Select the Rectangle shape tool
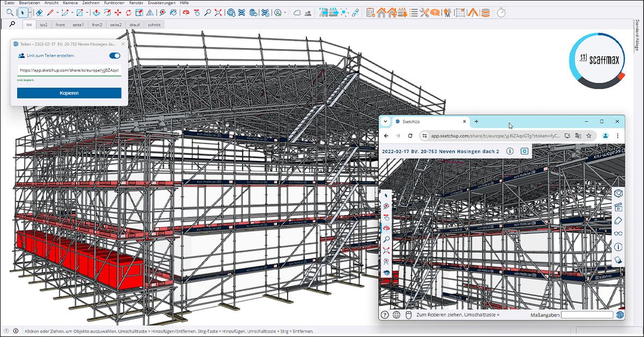 79,12
